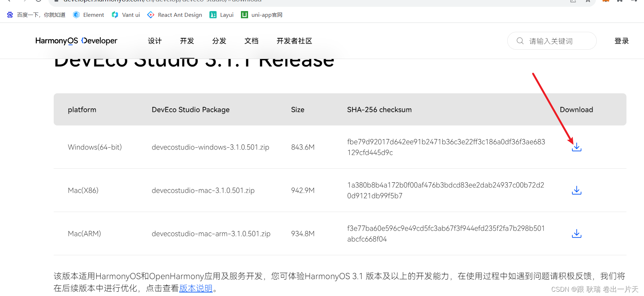This screenshot has width=644, height=296.
Task: Click the 934.8M size value
Action: pyautogui.click(x=303, y=233)
